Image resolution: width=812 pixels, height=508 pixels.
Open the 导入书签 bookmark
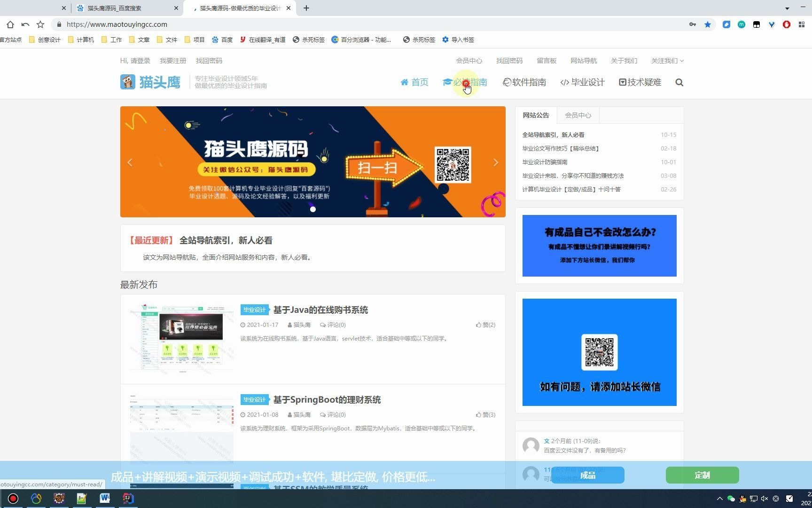pos(458,40)
